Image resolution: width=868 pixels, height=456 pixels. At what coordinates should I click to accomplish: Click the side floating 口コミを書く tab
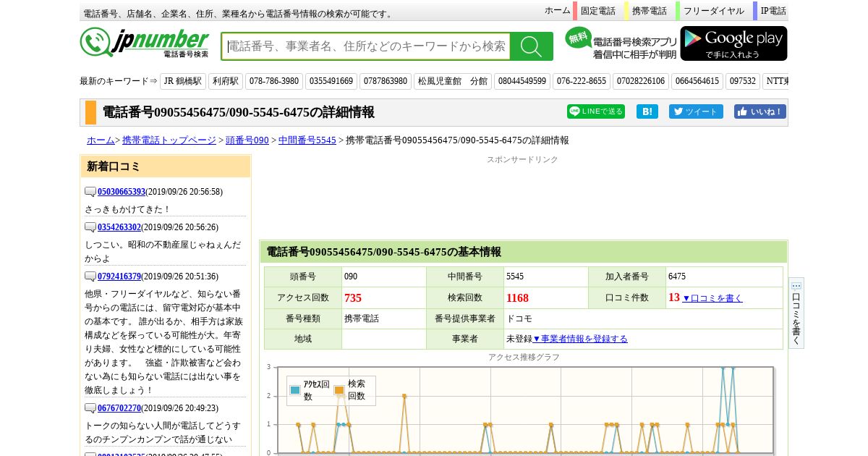(796, 313)
